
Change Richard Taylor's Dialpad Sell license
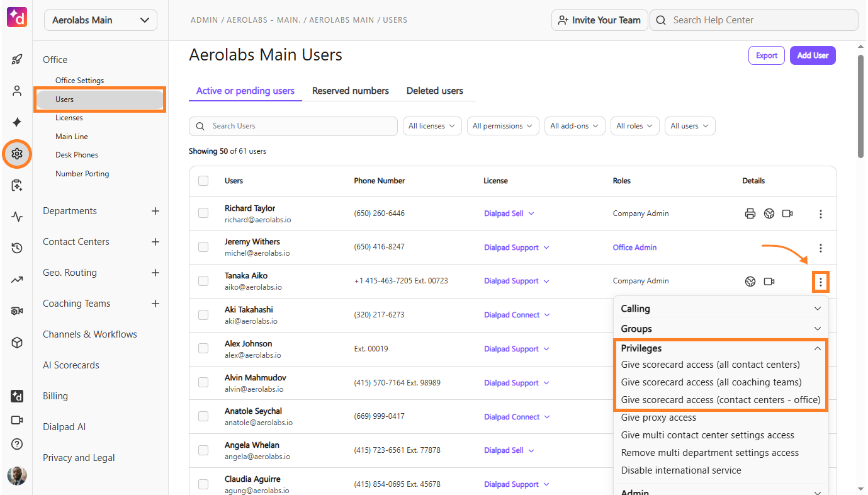click(x=509, y=213)
